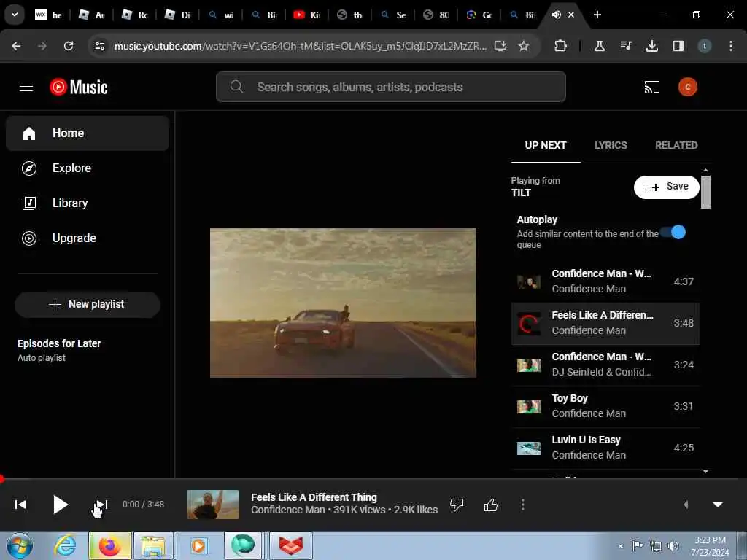Play the DJ Seinfeld & Confidence Man track
This screenshot has width=747, height=560.
pyautogui.click(x=605, y=365)
